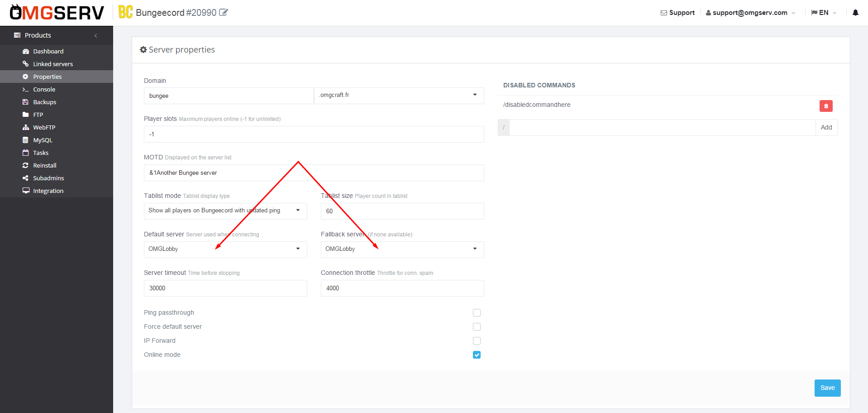Click the Properties gear icon in sidebar
Screen dimensions: 868x413
(26, 77)
